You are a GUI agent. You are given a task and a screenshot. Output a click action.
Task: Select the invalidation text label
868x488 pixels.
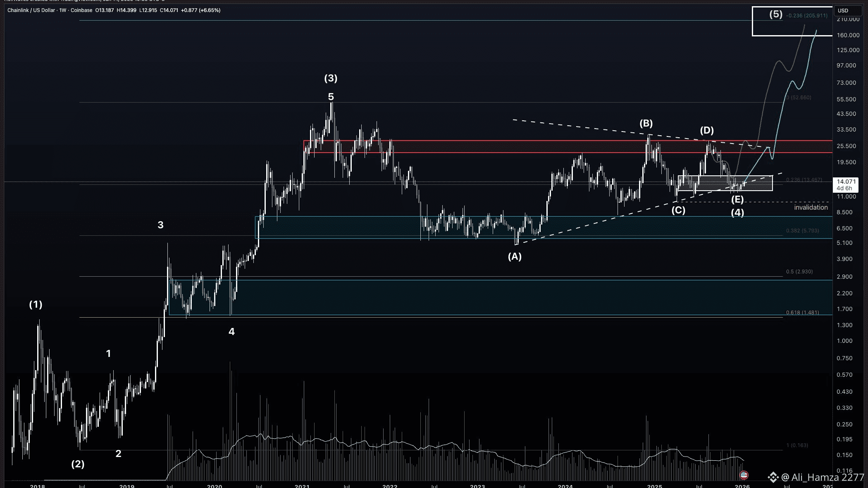[811, 207]
